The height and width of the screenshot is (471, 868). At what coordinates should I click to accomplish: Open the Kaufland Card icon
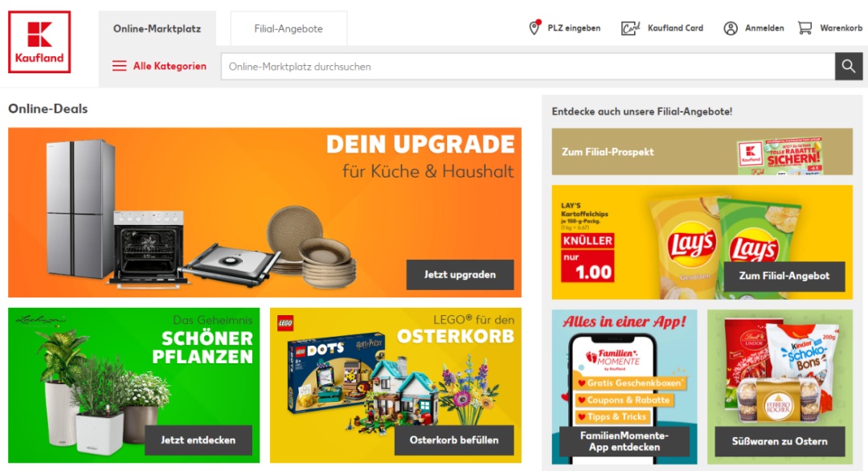[x=630, y=27]
